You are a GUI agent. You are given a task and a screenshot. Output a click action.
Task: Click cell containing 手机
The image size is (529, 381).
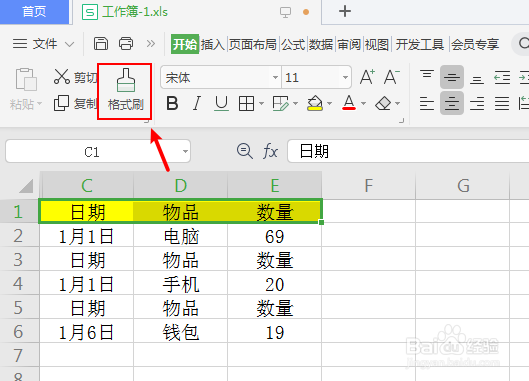[180, 283]
